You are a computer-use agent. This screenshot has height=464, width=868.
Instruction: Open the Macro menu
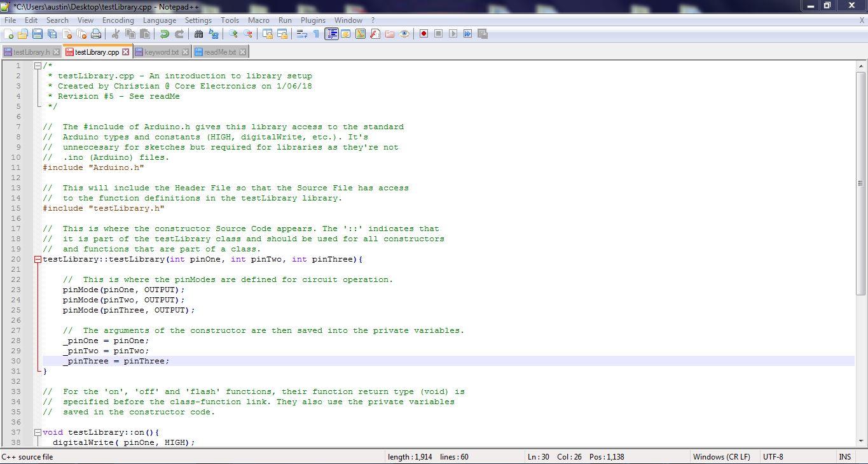(x=258, y=20)
